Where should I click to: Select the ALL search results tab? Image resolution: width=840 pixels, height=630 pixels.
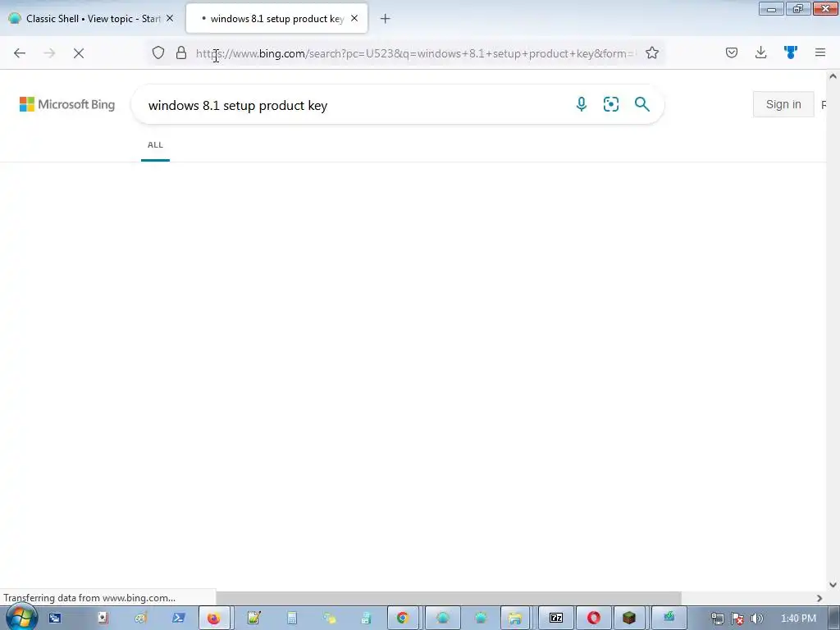click(x=155, y=145)
